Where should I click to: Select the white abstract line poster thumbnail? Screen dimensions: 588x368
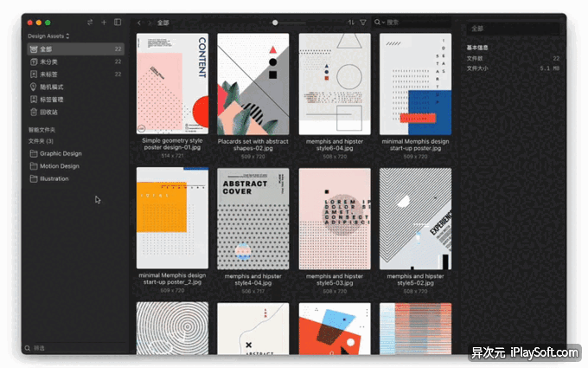(x=253, y=328)
